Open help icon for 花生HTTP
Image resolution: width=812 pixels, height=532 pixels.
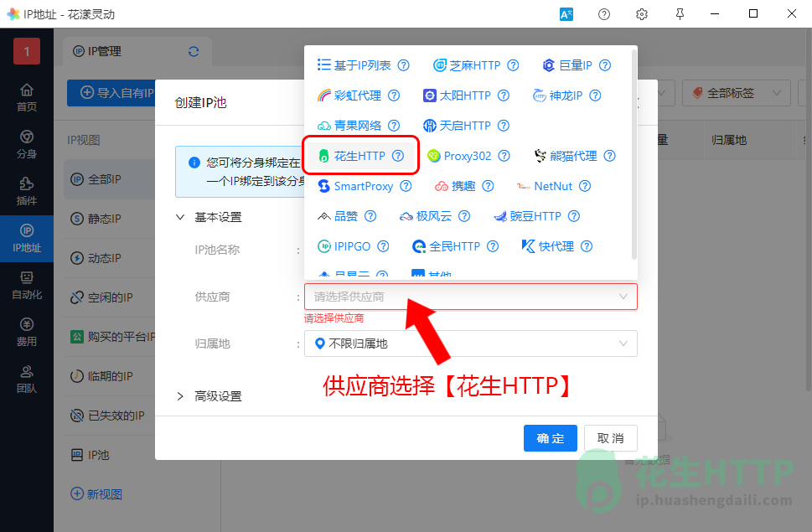tap(398, 156)
